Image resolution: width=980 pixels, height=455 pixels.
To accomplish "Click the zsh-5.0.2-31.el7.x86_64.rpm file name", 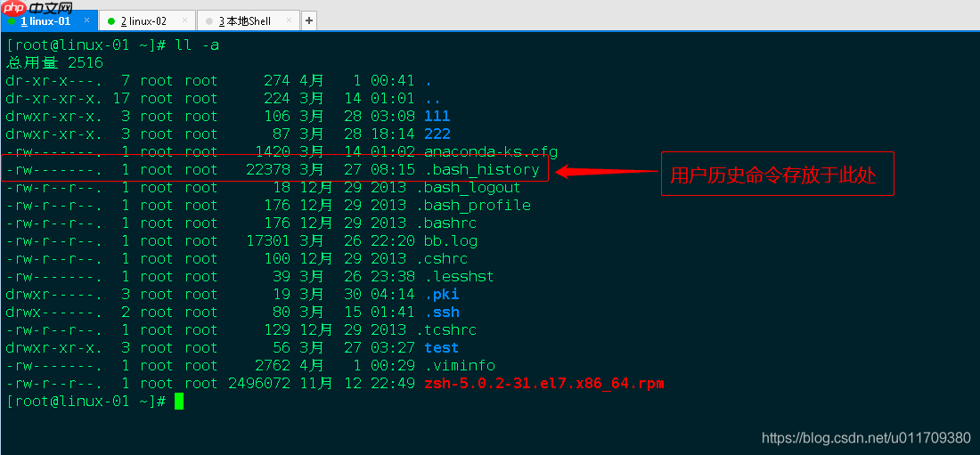I will pos(543,384).
